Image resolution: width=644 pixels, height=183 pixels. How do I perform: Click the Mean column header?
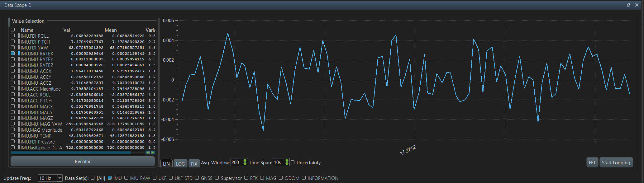tap(111, 30)
